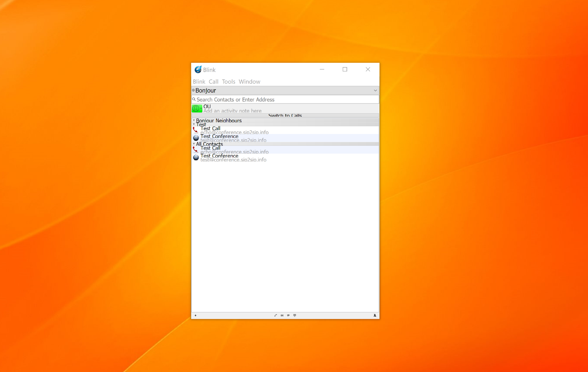This screenshot has height=372, width=588.
Task: Click the Switch to Calls button
Action: coord(285,115)
